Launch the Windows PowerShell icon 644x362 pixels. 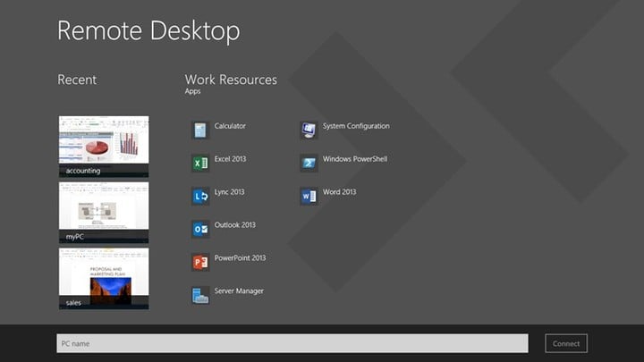309,164
